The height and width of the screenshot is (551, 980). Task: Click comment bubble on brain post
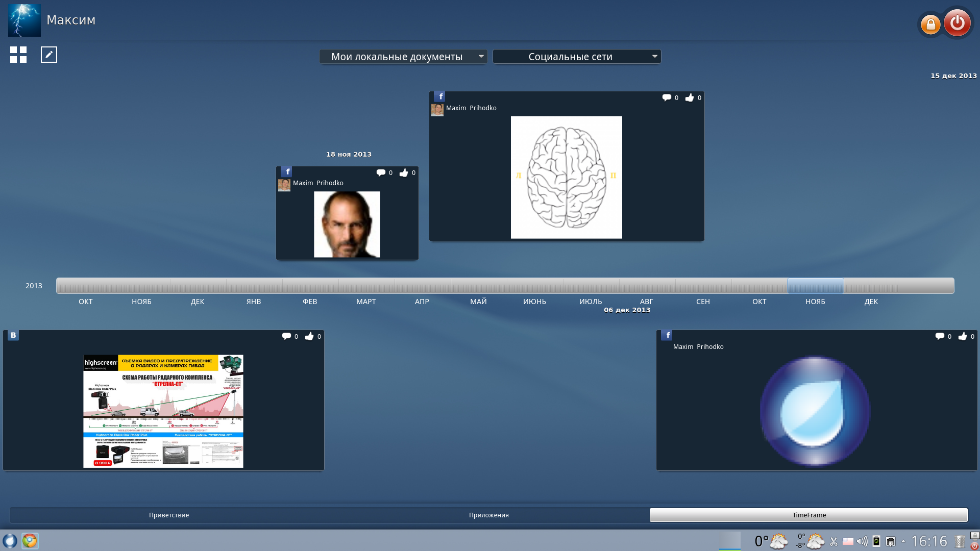[667, 97]
